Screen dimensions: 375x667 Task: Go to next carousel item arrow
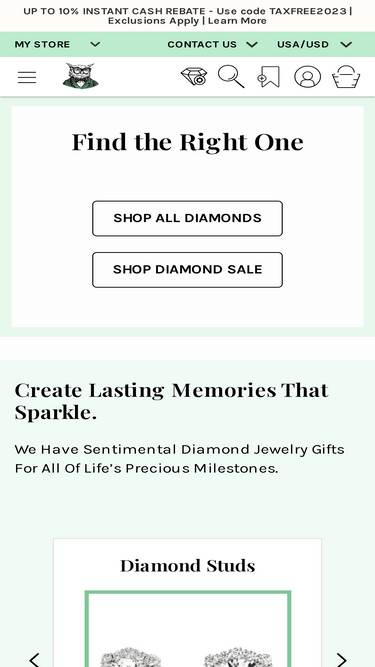(x=341, y=659)
